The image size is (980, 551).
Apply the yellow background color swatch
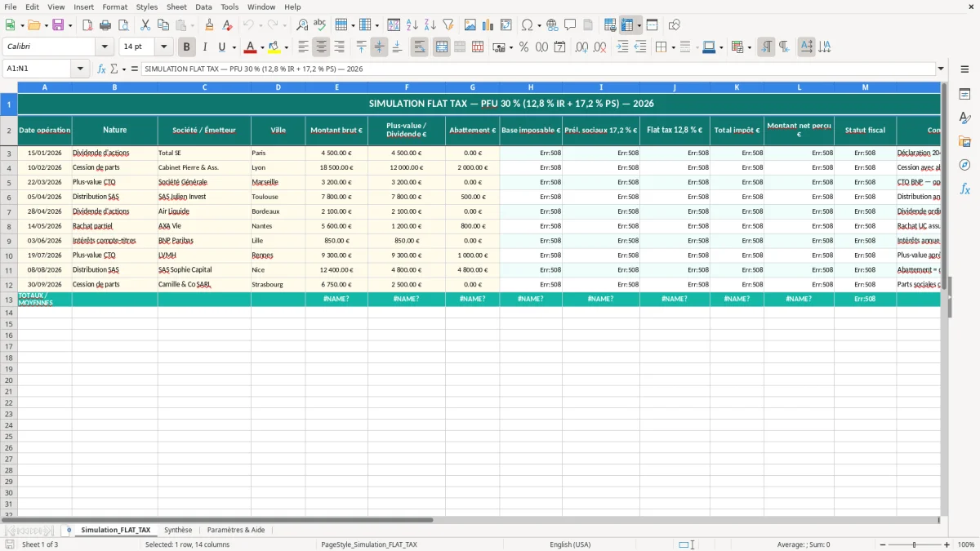274,47
